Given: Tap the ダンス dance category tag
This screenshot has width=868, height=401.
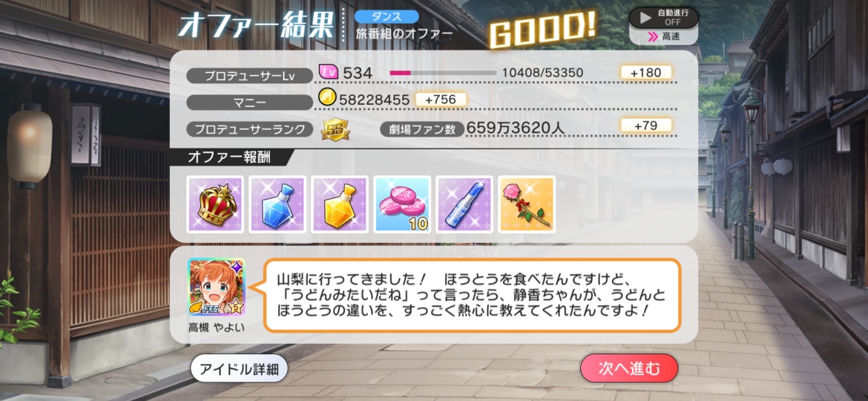Looking at the screenshot, I should (387, 16).
